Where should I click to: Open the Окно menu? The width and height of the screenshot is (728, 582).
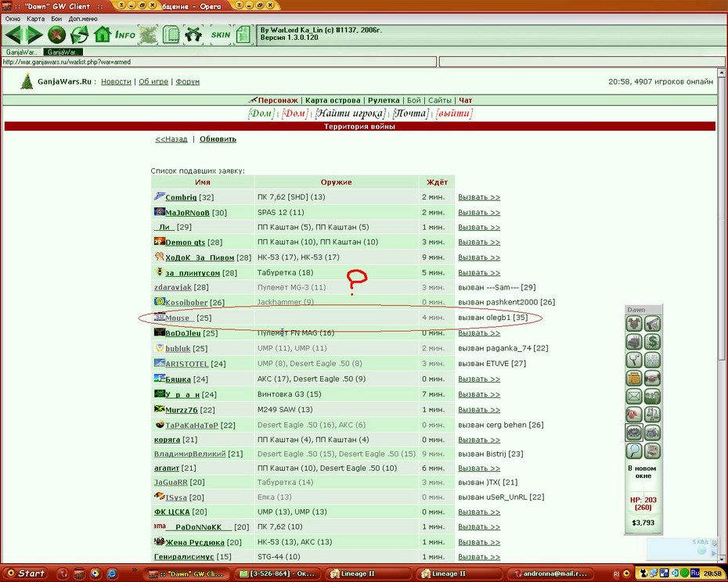(x=13, y=19)
